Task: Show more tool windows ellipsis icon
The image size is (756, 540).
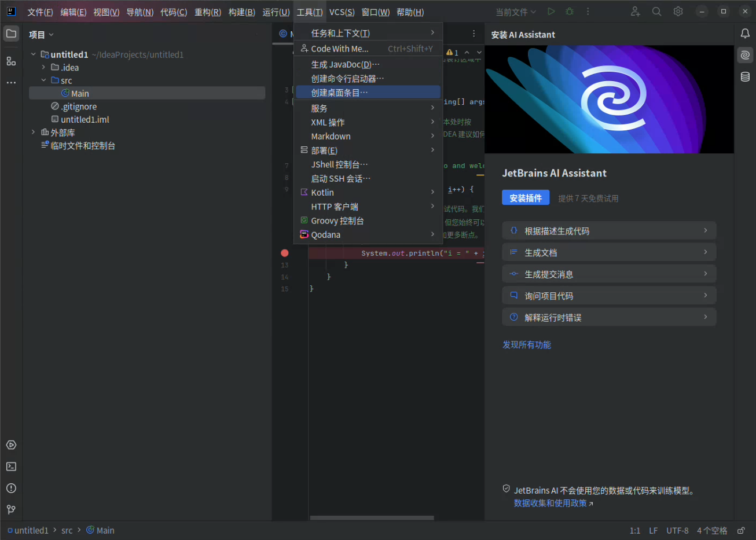Action: [11, 83]
